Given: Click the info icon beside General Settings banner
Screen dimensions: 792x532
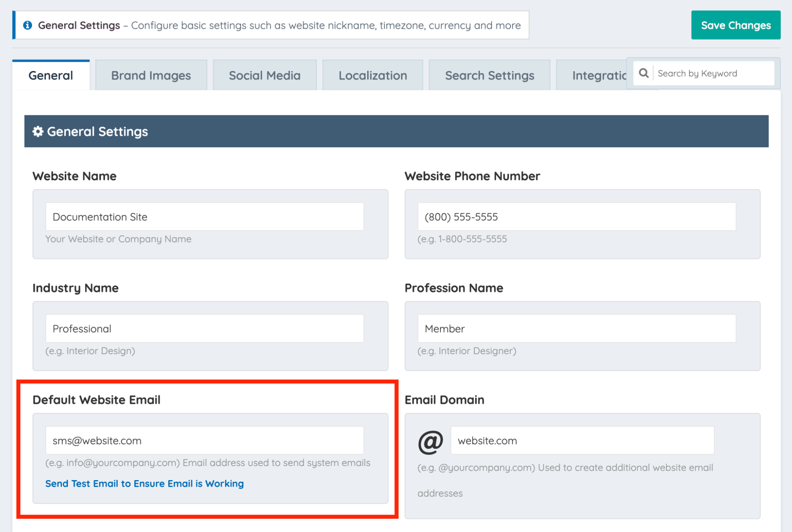Looking at the screenshot, I should 28,25.
